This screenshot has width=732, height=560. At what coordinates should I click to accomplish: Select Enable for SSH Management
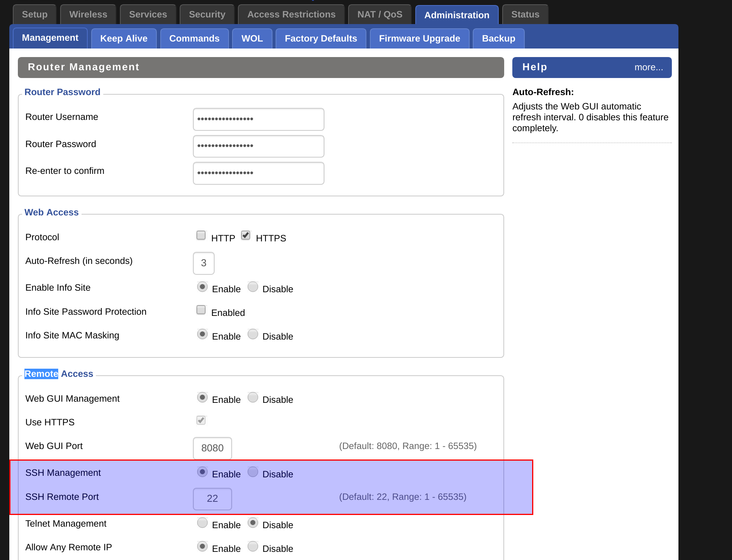[202, 472]
